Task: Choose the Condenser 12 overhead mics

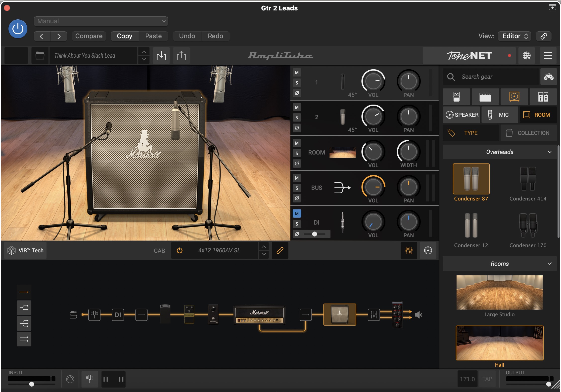Action: [x=471, y=225]
